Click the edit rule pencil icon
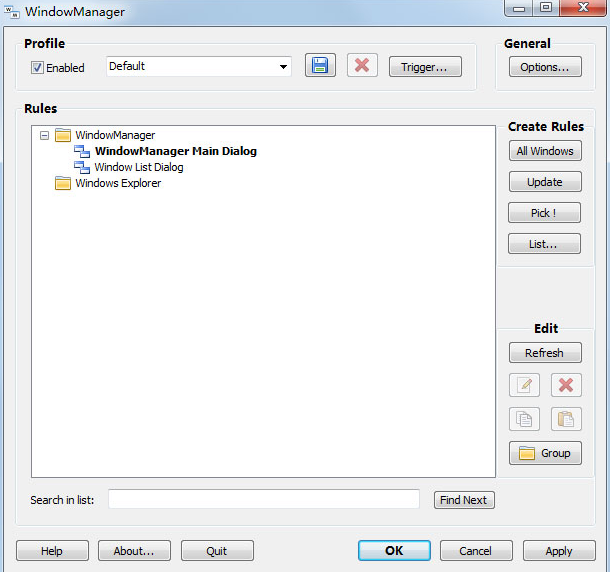The image size is (610, 572). (524, 385)
